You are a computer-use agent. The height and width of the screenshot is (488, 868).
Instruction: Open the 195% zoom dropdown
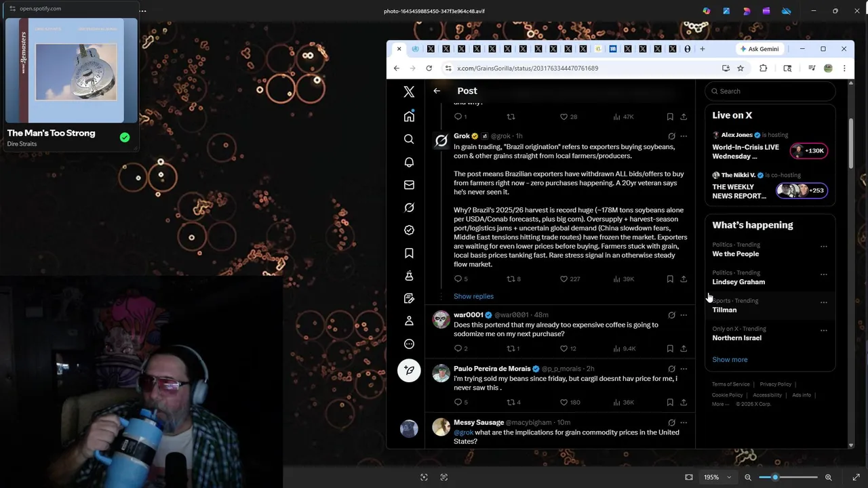(717, 477)
